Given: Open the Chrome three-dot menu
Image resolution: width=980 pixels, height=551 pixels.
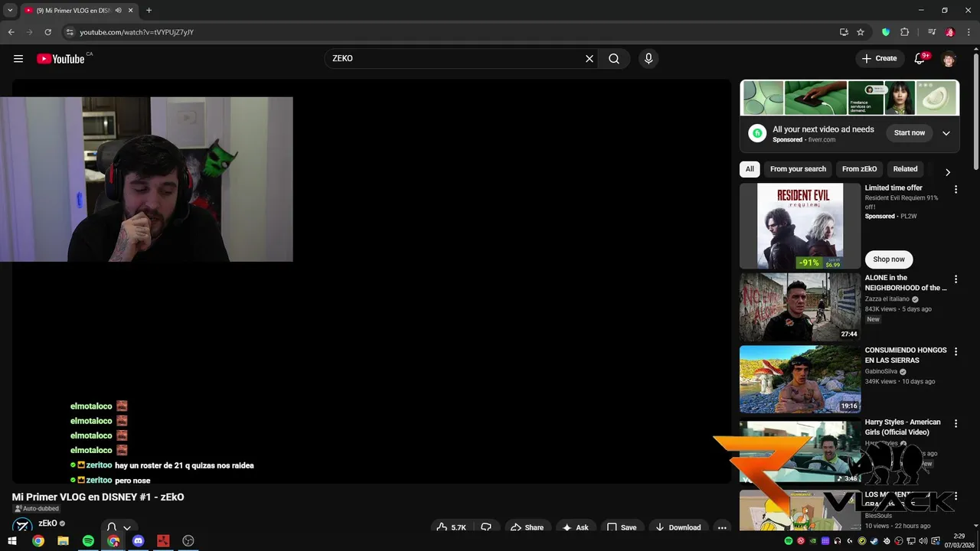Looking at the screenshot, I should [x=969, y=32].
